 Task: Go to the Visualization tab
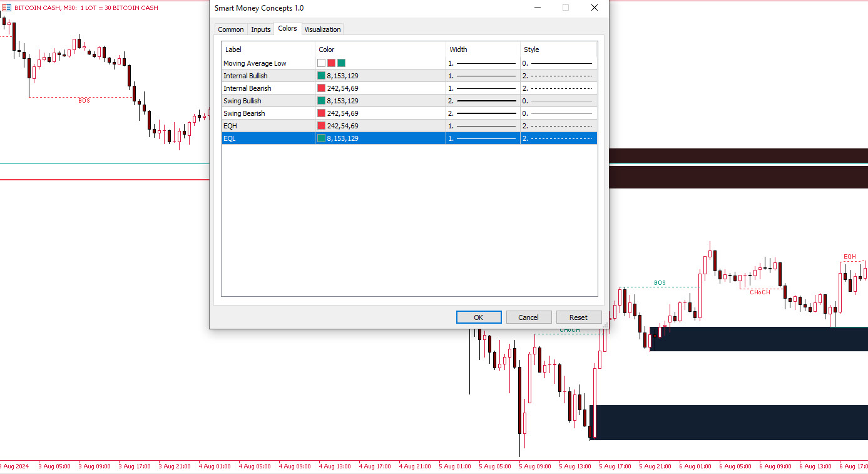tap(322, 29)
